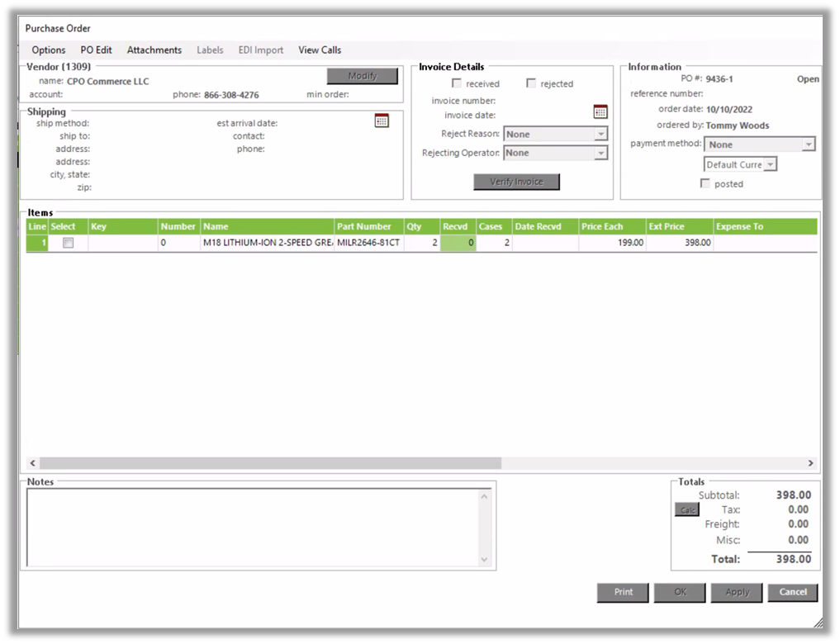Open the Options menu
This screenshot has height=644, width=840.
click(x=49, y=50)
